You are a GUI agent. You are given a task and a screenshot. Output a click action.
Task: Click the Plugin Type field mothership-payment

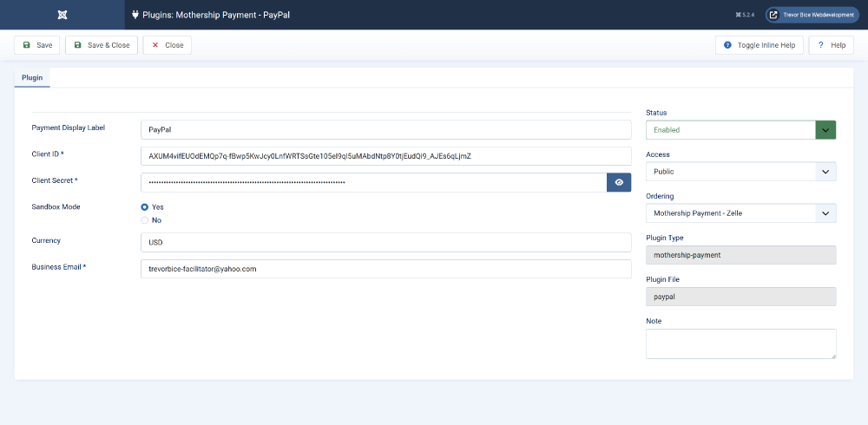click(x=740, y=255)
